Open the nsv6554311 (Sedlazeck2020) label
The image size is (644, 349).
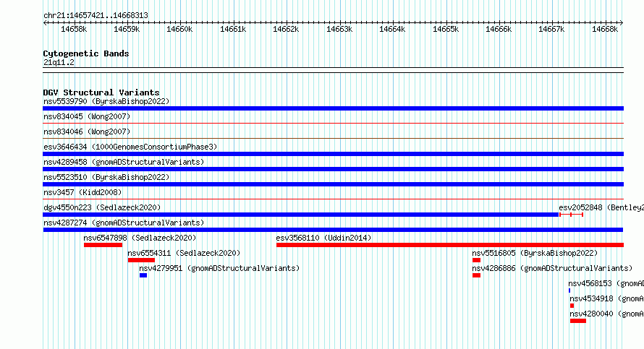pos(184,253)
